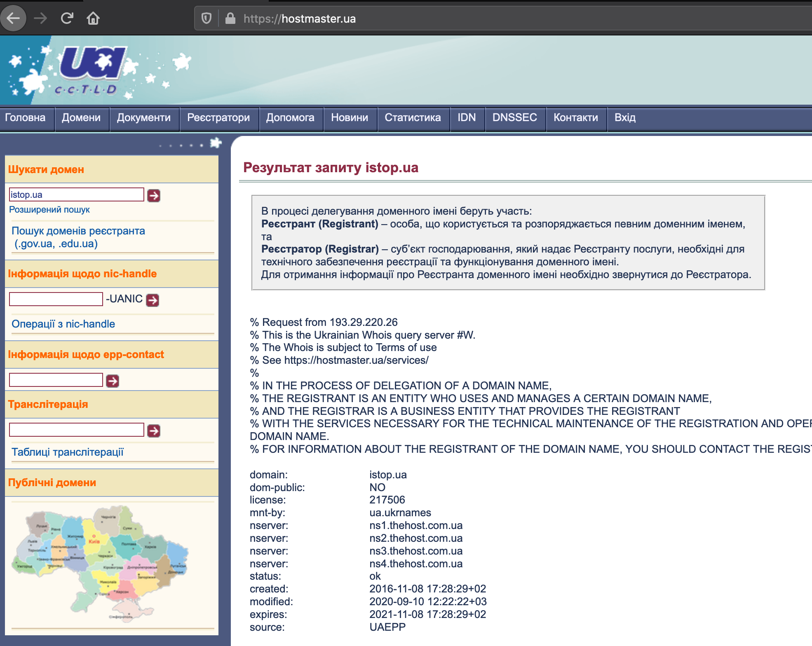Image resolution: width=812 pixels, height=646 pixels.
Task: Click nserver ns1.thehost.com.ua
Action: (416, 526)
